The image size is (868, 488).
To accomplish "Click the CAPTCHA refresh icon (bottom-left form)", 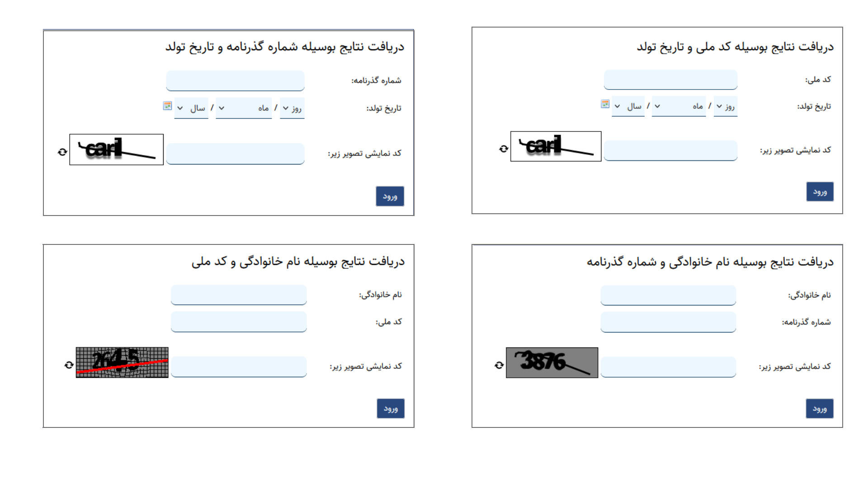I will click(67, 363).
